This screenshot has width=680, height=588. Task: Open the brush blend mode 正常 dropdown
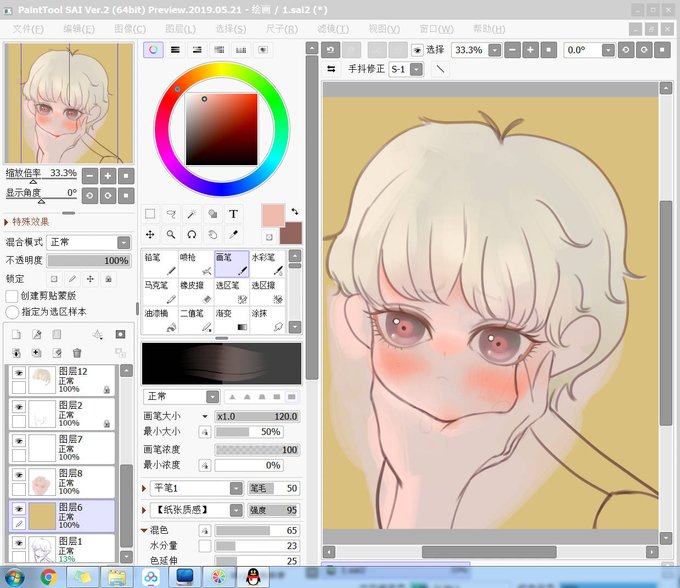tap(212, 397)
